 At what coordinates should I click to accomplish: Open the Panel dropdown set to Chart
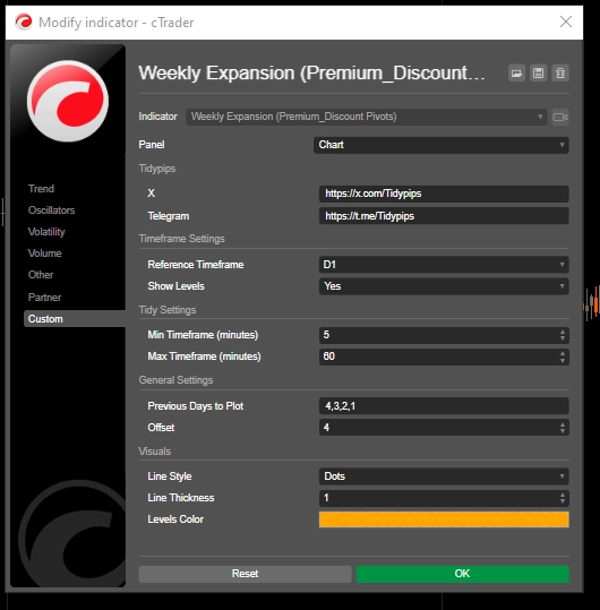[x=441, y=145]
